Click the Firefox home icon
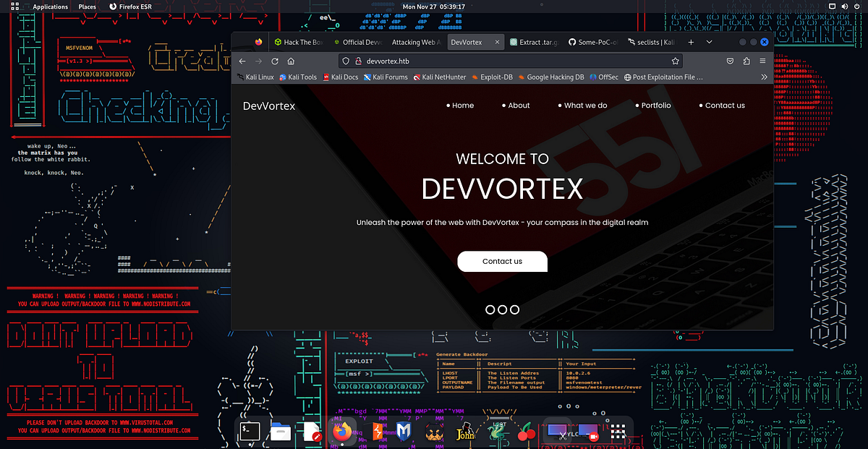This screenshot has width=868, height=449. (x=290, y=61)
